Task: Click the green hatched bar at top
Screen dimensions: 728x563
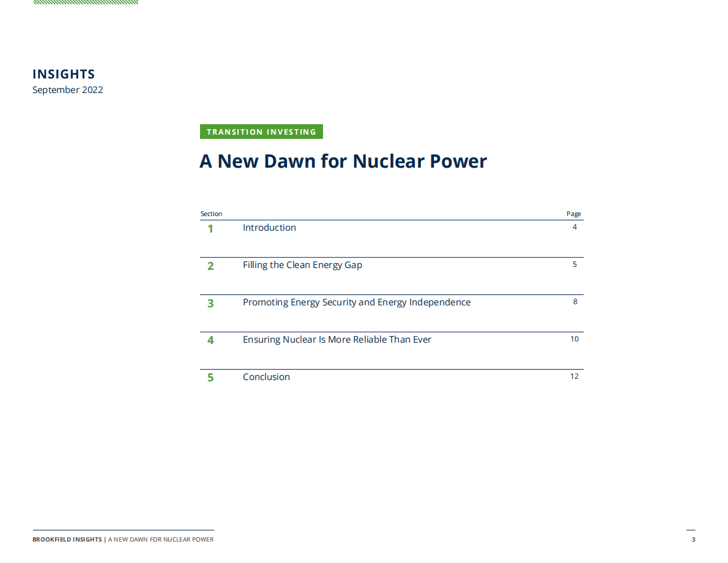Action: point(86,2)
